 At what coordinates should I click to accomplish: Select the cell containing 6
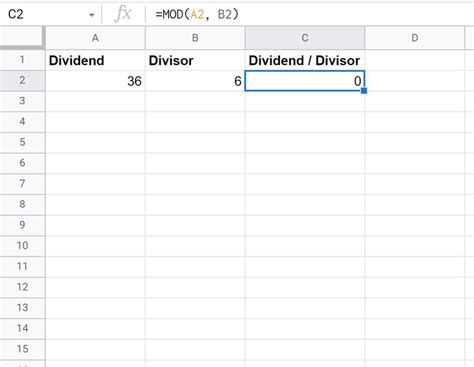195,81
